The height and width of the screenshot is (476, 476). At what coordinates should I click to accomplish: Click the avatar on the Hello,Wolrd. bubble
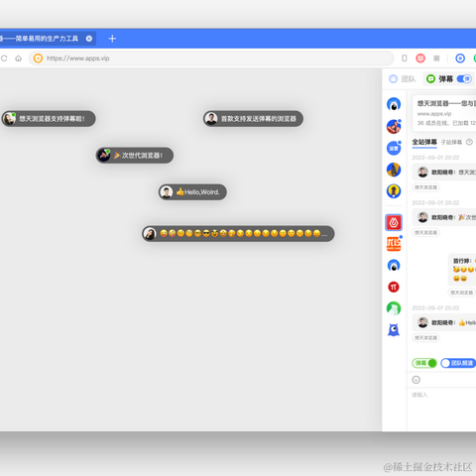167,192
